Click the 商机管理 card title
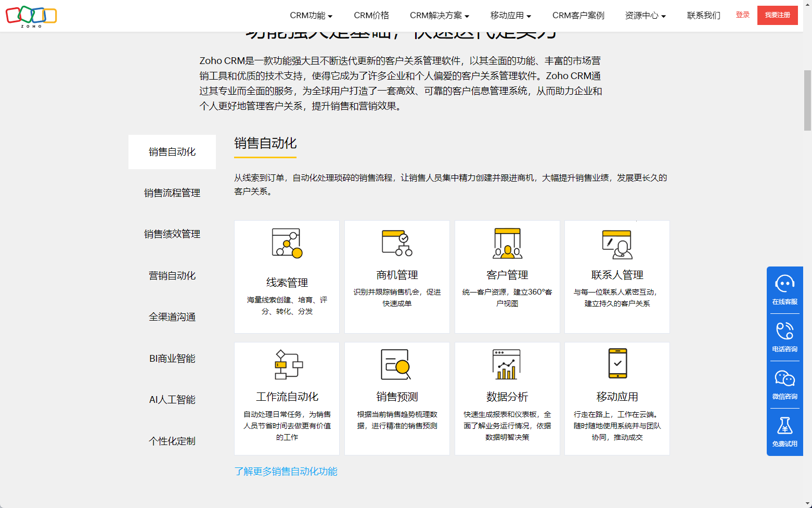The image size is (812, 508). pyautogui.click(x=397, y=275)
